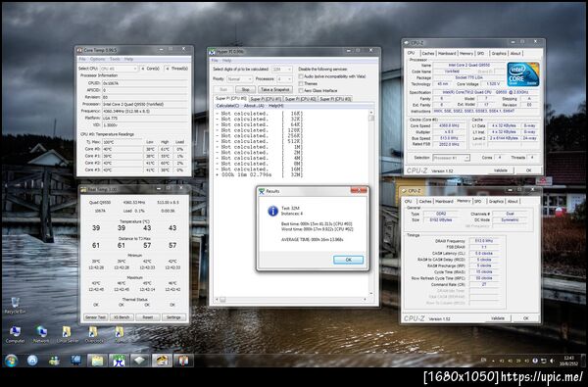The width and height of the screenshot is (588, 387).
Task: Click XS Bench button in Real Temp
Action: 122,317
